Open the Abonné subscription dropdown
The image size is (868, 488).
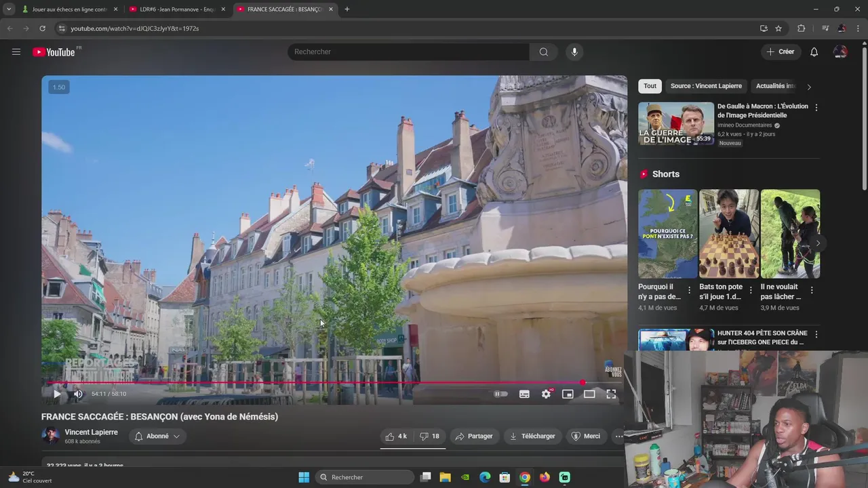(x=157, y=436)
